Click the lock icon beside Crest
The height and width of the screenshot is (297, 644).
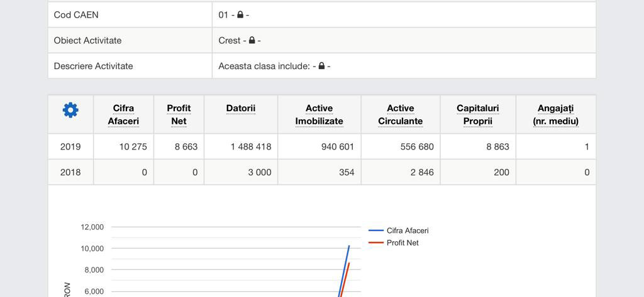coord(252,40)
